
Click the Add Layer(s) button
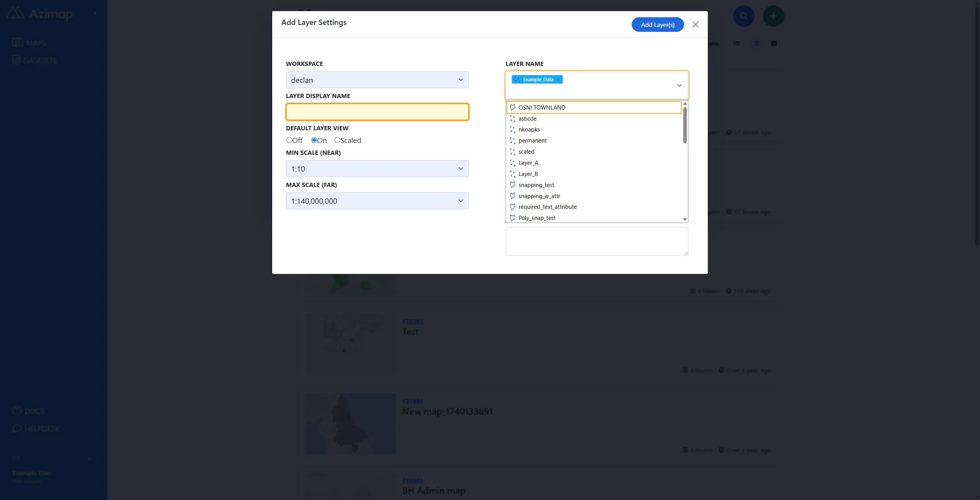658,25
